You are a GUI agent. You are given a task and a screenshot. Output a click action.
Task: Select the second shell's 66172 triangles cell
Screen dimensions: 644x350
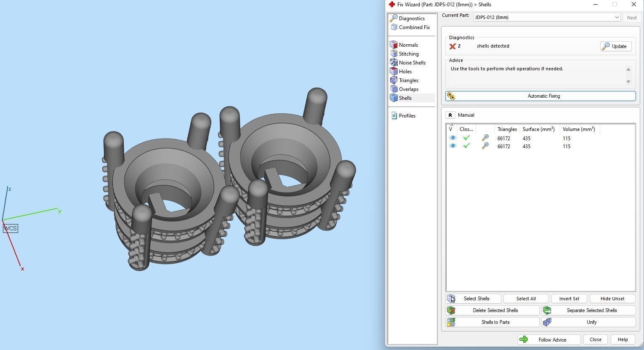(504, 147)
